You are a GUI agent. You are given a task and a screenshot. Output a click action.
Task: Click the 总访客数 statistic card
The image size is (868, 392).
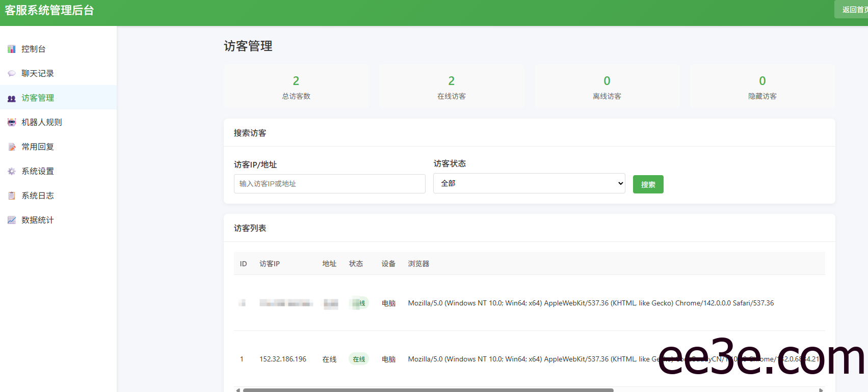(x=296, y=87)
